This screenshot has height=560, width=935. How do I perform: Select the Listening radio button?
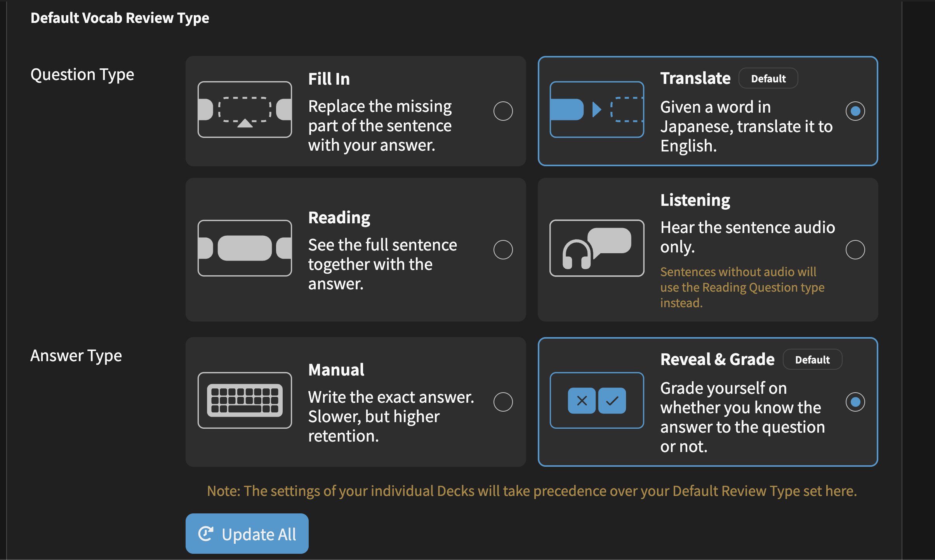(855, 250)
